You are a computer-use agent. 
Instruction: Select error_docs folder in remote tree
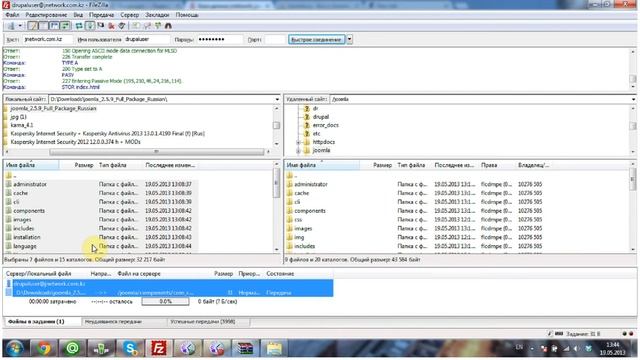[325, 125]
